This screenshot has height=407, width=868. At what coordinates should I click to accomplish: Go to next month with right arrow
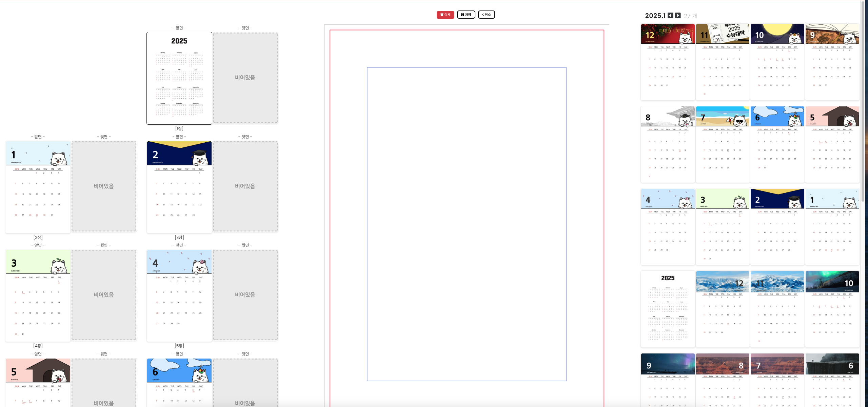[677, 16]
